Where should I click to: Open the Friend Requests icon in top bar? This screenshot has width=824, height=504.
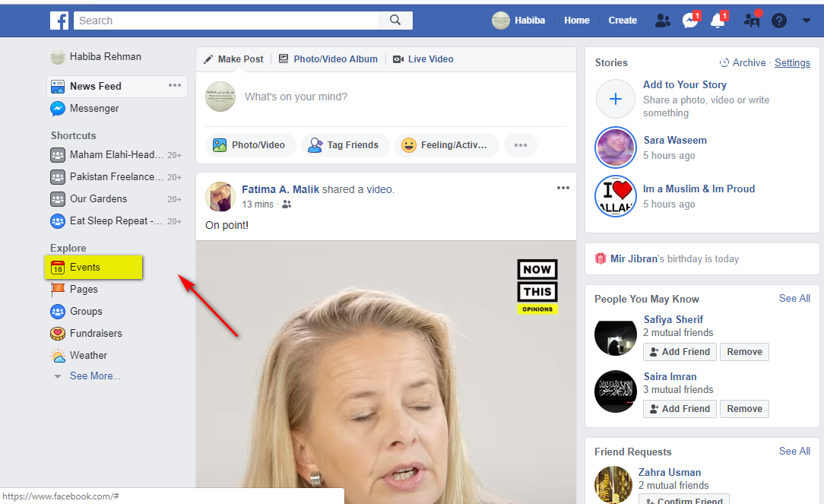[663, 21]
